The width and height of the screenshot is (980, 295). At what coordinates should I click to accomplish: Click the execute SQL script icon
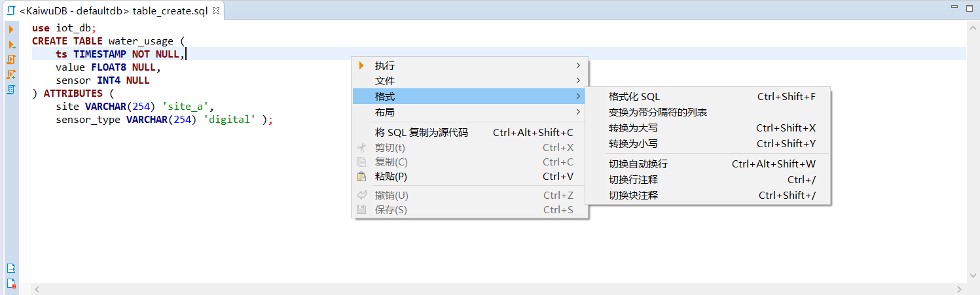[x=11, y=60]
